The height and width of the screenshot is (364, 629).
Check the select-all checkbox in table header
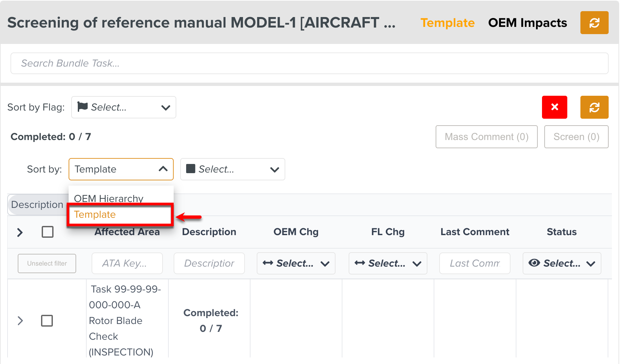[48, 232]
